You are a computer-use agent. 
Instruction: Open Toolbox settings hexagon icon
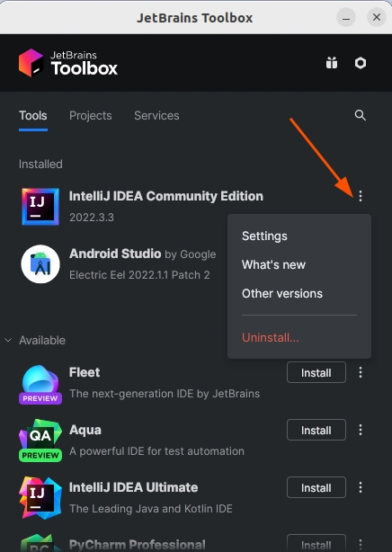(361, 63)
